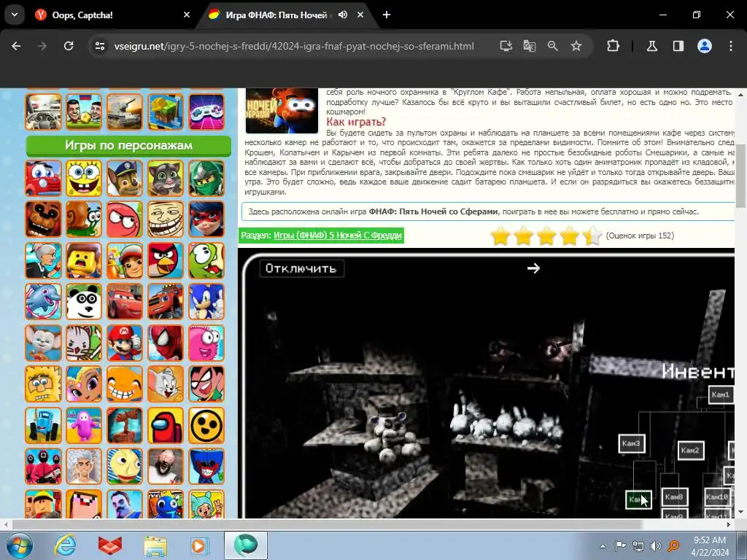Viewport: 747px width, 560px height.
Task: Select camera 'Кам3' on the game map
Action: 631,443
